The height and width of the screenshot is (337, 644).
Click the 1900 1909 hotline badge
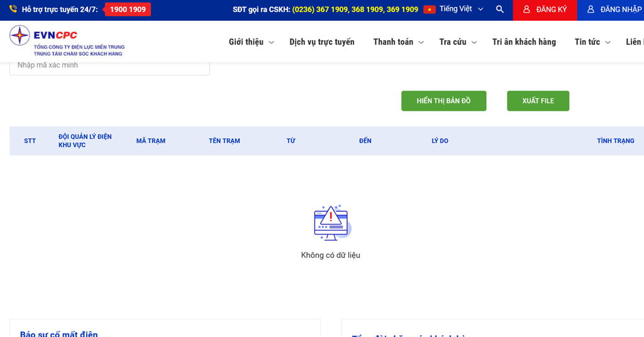(128, 9)
